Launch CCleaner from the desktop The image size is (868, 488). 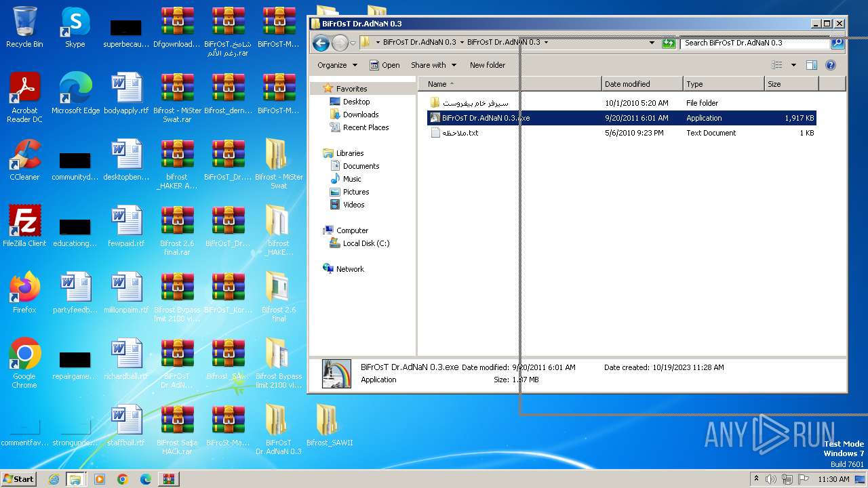pyautogui.click(x=24, y=160)
